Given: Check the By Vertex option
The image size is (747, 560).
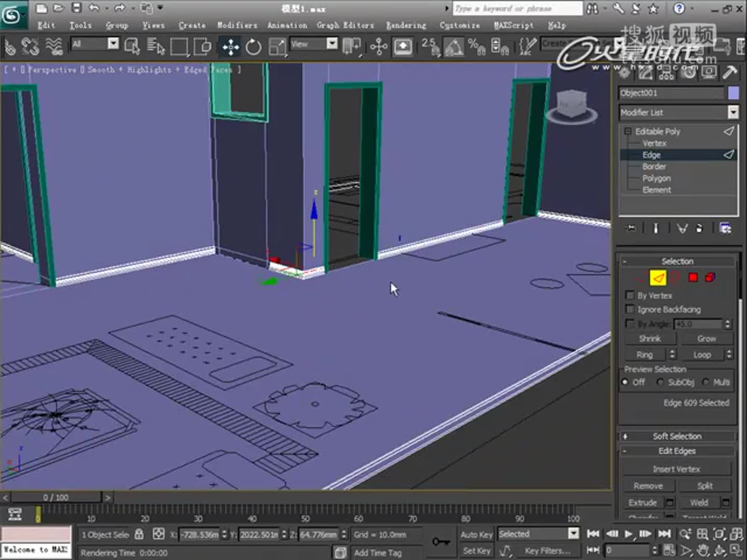Looking at the screenshot, I should tap(630, 295).
